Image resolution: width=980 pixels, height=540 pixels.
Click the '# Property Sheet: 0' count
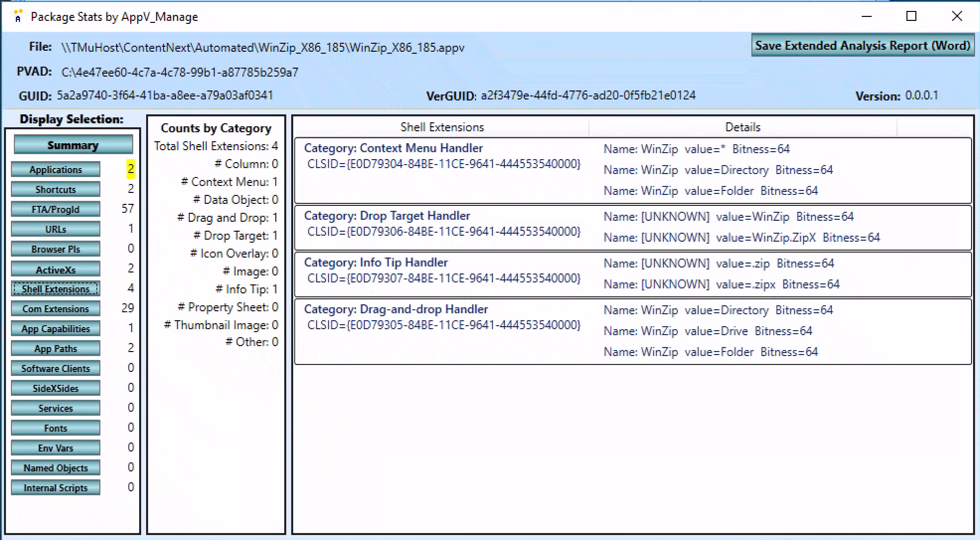click(x=228, y=307)
